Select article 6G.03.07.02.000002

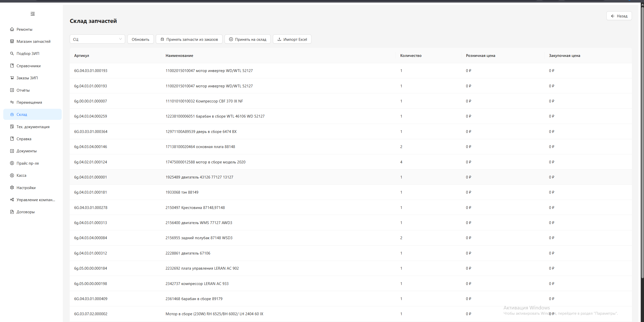pos(91,314)
